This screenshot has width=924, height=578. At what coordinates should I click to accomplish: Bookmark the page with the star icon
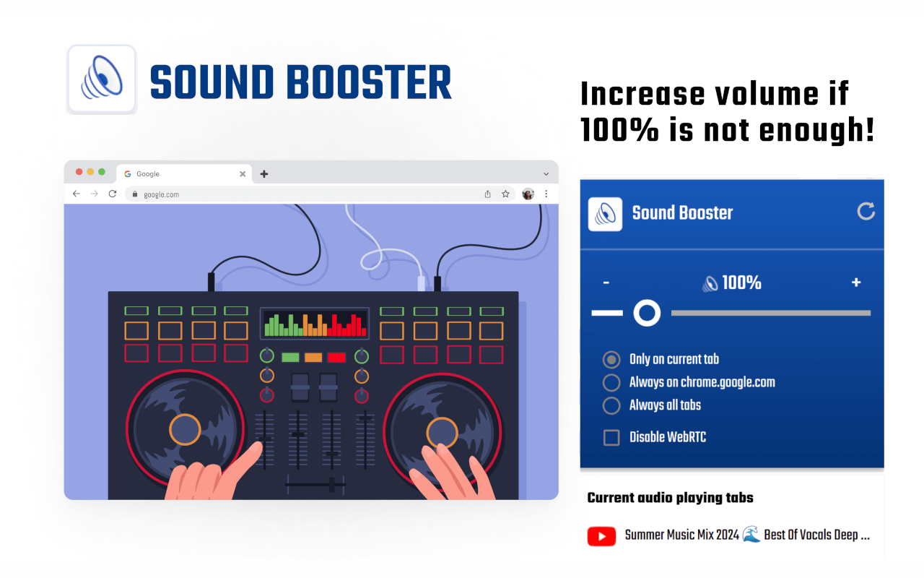[506, 194]
